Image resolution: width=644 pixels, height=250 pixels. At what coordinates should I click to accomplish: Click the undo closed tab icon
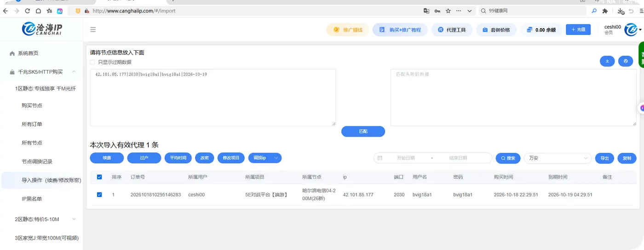631,11
